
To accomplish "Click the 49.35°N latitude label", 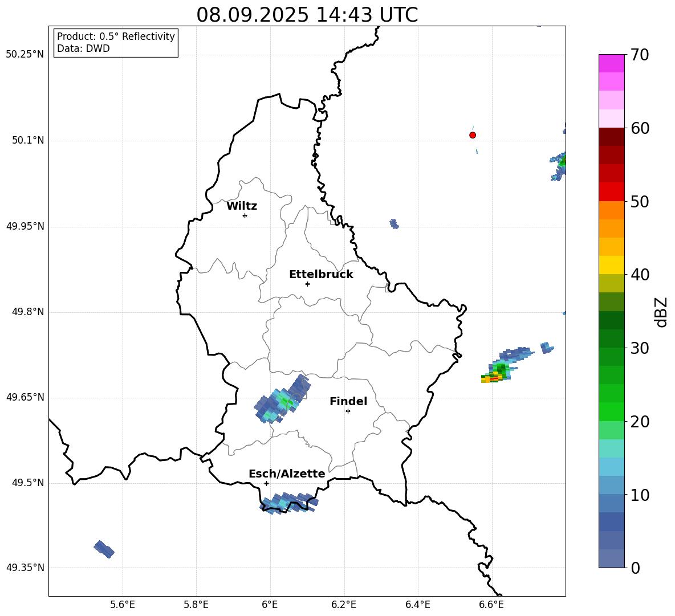I will click(x=25, y=568).
